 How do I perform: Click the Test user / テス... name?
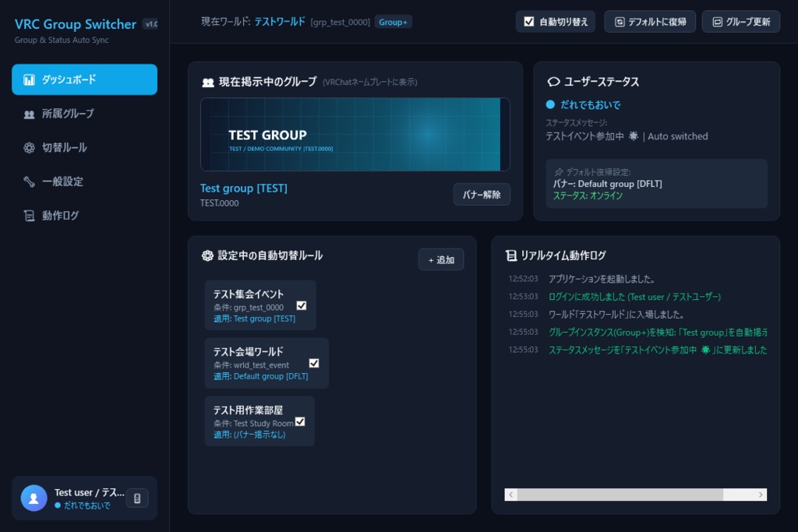[90, 492]
